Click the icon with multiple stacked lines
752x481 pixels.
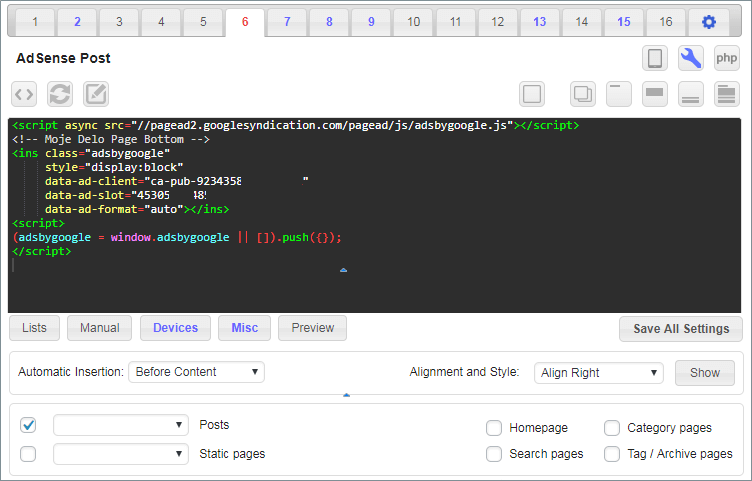(x=727, y=94)
